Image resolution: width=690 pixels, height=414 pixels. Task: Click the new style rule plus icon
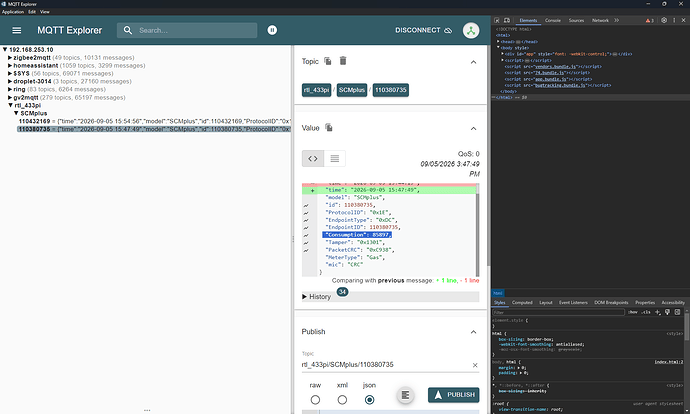(x=657, y=312)
